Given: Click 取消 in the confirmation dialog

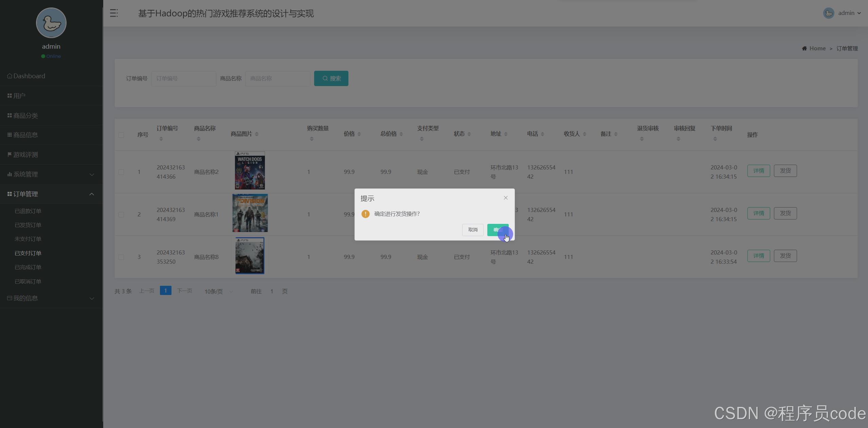Looking at the screenshot, I should pyautogui.click(x=472, y=230).
